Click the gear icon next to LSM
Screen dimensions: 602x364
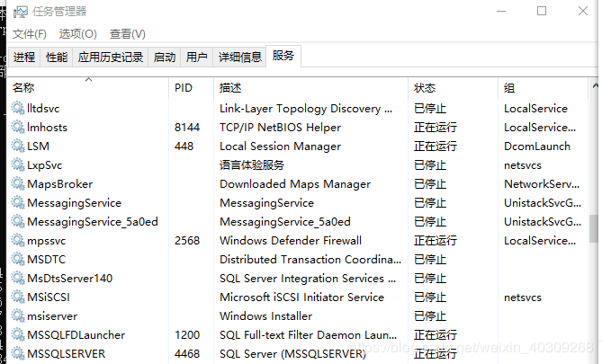[18, 146]
